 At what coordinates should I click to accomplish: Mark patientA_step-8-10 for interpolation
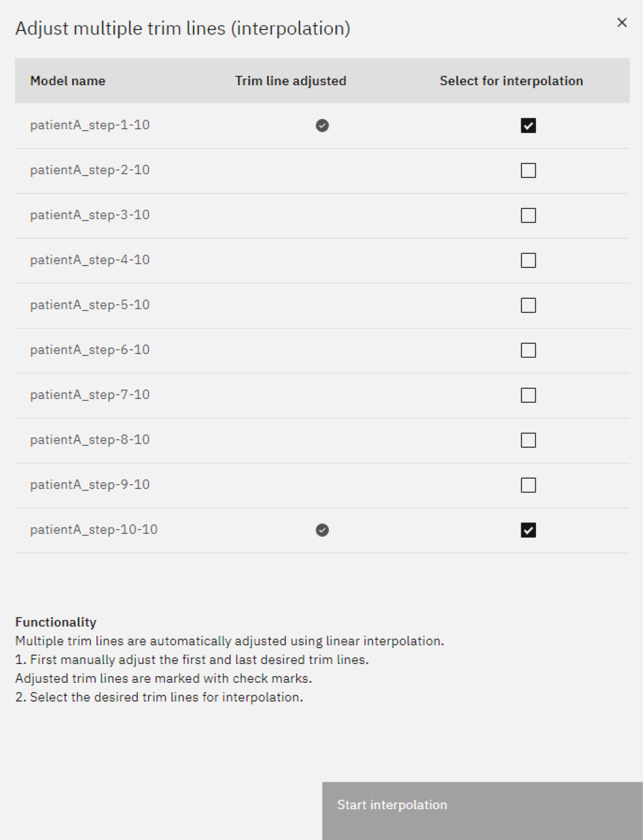point(528,440)
